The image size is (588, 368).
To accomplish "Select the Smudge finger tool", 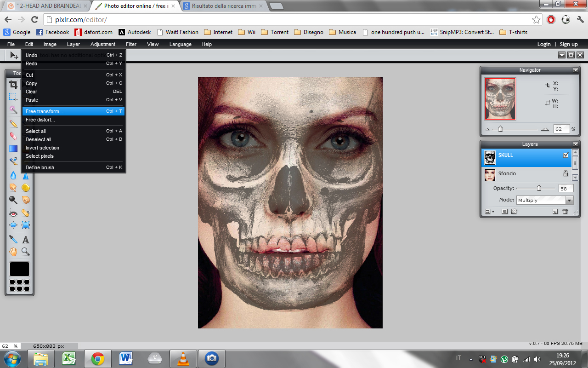I will click(x=13, y=188).
